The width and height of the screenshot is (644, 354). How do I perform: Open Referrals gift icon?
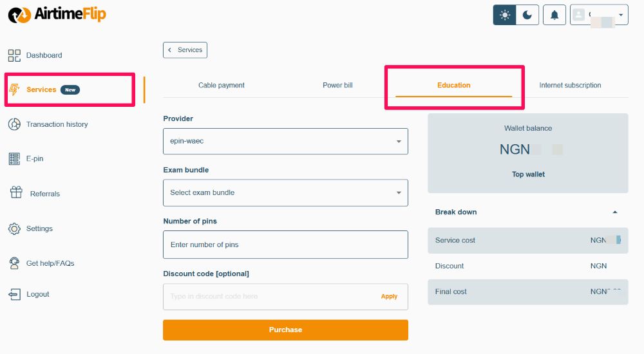point(17,192)
